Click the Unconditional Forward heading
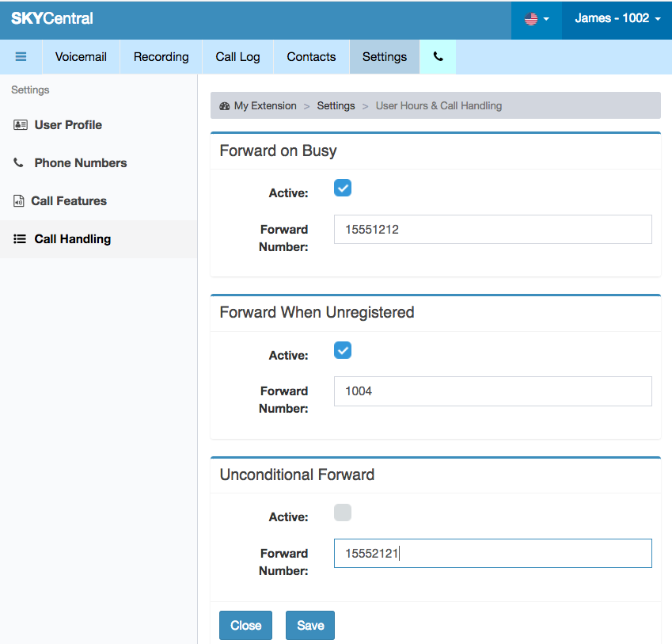This screenshot has height=644, width=672. (x=297, y=474)
